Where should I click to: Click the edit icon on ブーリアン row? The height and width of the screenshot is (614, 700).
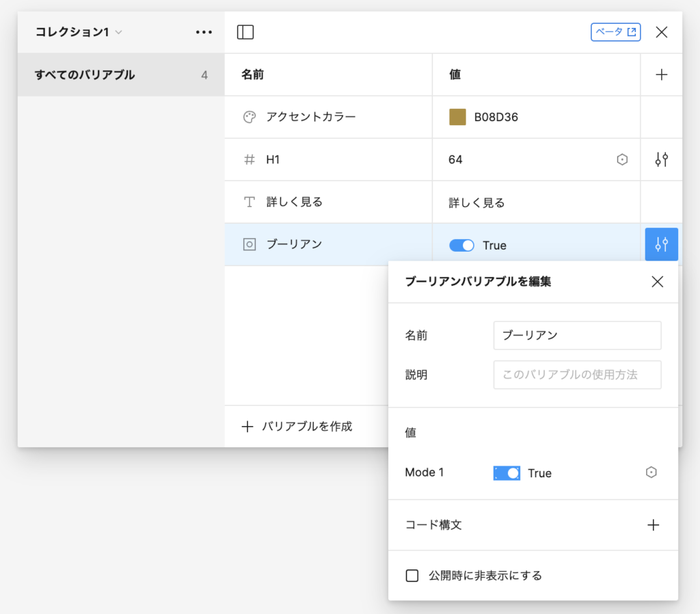pos(661,244)
